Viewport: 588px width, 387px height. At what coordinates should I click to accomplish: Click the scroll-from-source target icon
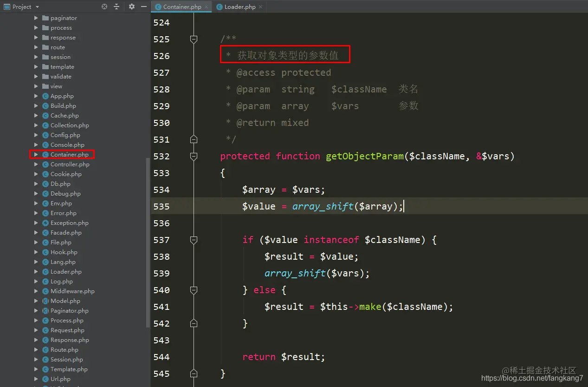104,7
